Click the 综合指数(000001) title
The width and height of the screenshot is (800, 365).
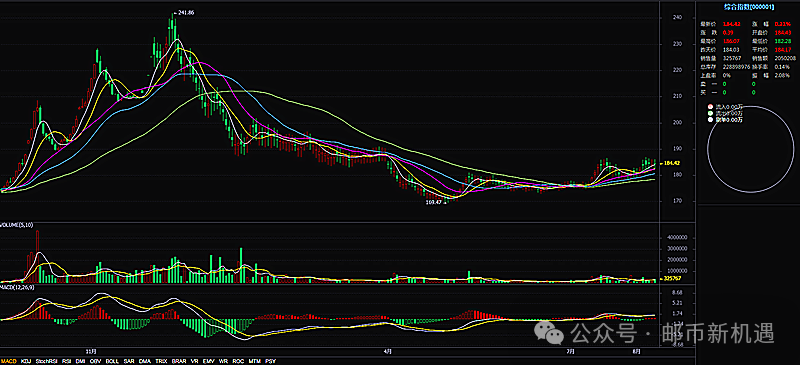[x=749, y=7]
